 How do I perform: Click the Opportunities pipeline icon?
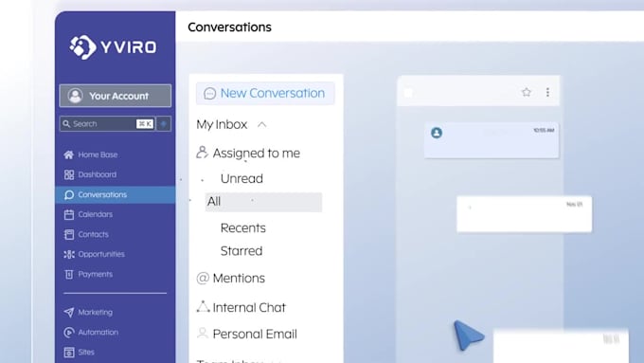[x=68, y=254]
